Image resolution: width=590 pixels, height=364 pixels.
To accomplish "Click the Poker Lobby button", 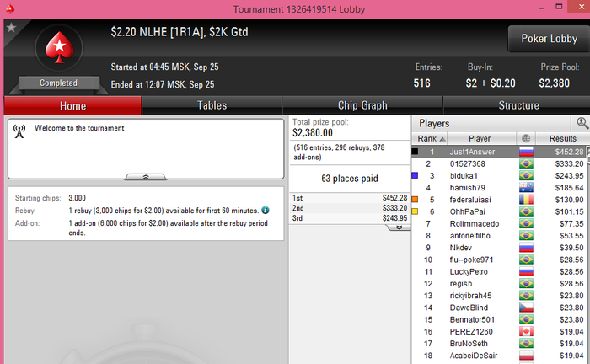I will [549, 39].
